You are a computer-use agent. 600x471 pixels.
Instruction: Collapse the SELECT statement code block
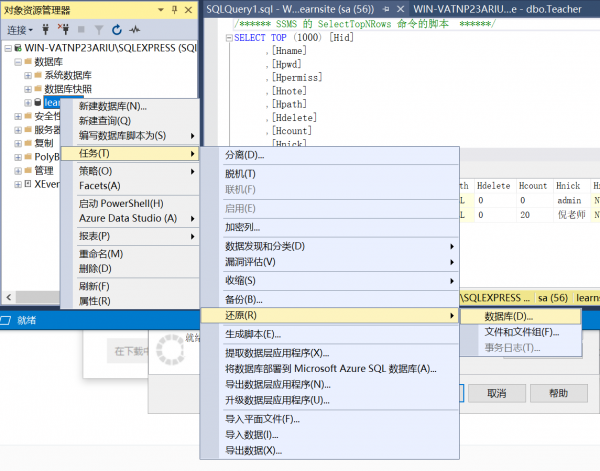229,38
